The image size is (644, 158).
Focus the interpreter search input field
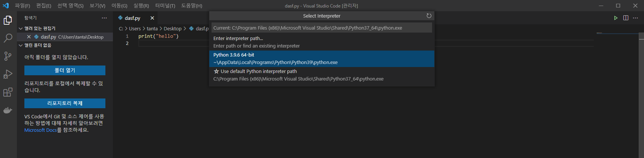coord(322,28)
